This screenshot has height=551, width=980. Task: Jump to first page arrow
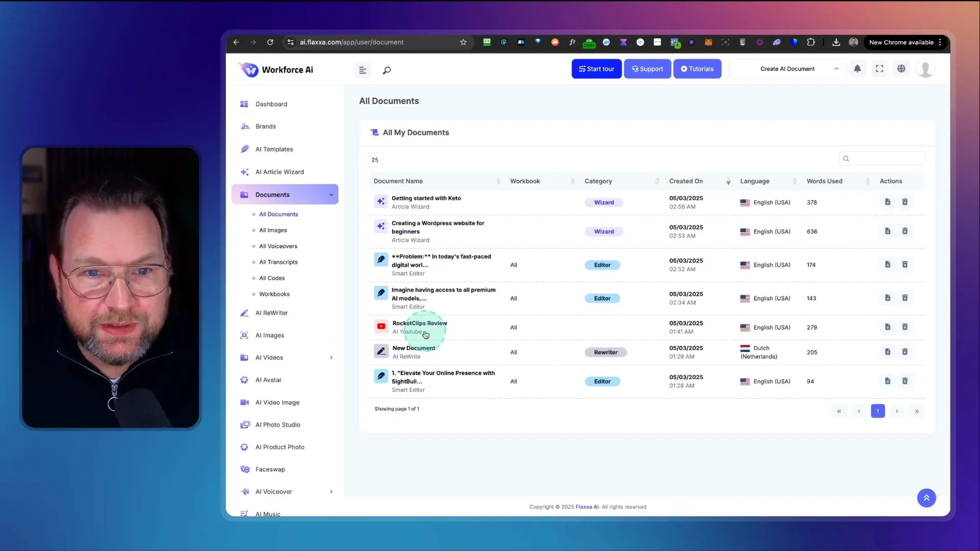tap(839, 411)
